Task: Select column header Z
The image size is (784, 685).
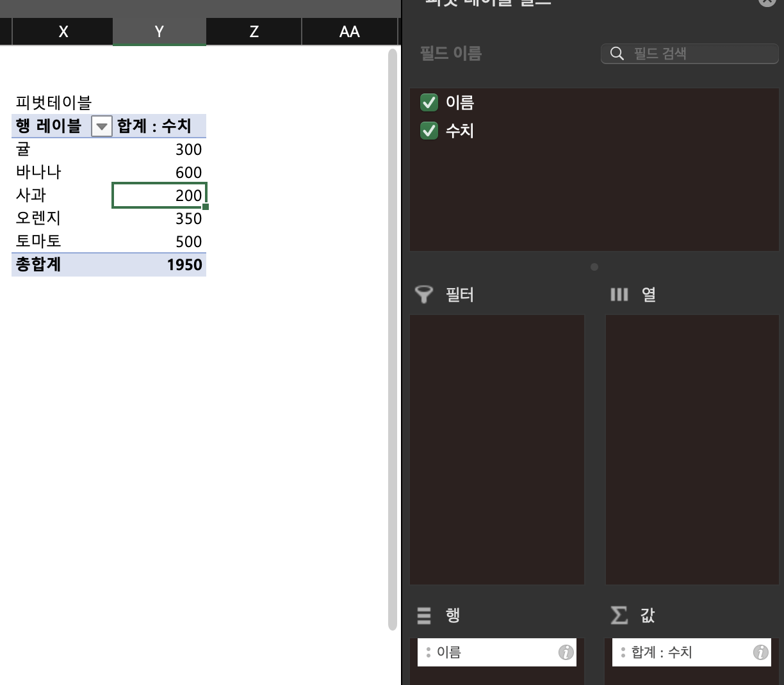Action: coord(254,31)
